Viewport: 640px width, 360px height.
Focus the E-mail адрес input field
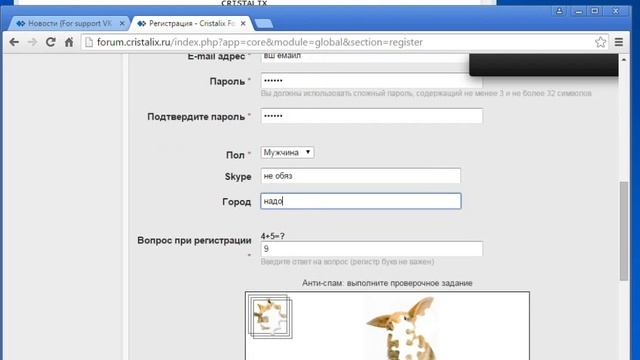coord(364,57)
